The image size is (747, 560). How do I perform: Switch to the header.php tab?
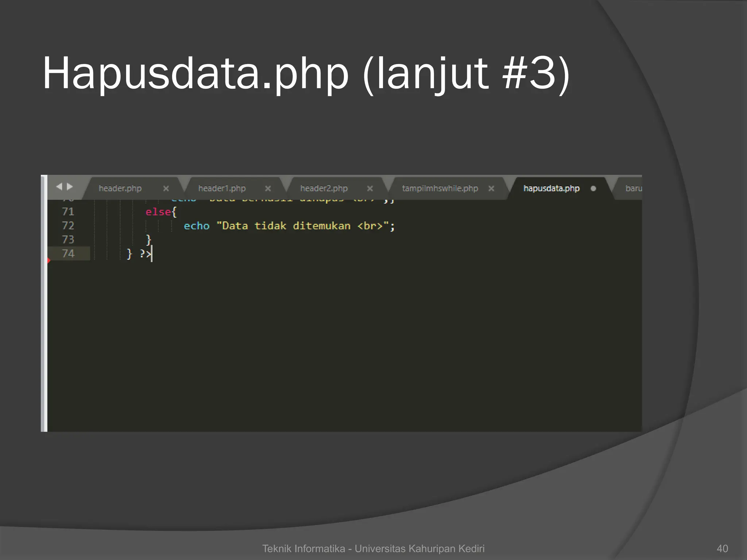[120, 188]
